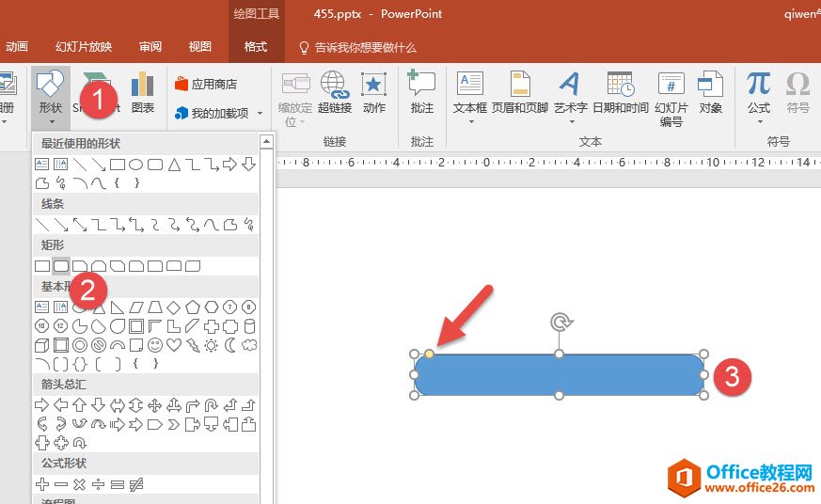Open the 艺术字 WordArt dropdown
This screenshot has height=504, width=821.
pyautogui.click(x=571, y=122)
